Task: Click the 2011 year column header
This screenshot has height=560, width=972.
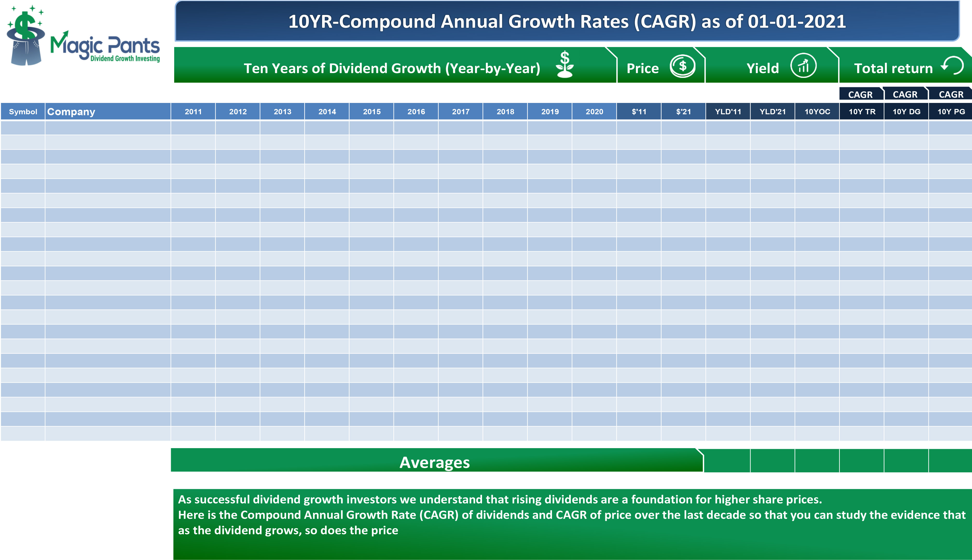Action: (x=193, y=112)
